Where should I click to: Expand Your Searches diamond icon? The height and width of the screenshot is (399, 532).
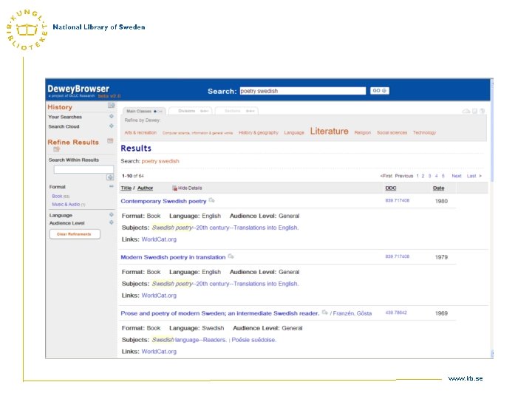(x=112, y=117)
